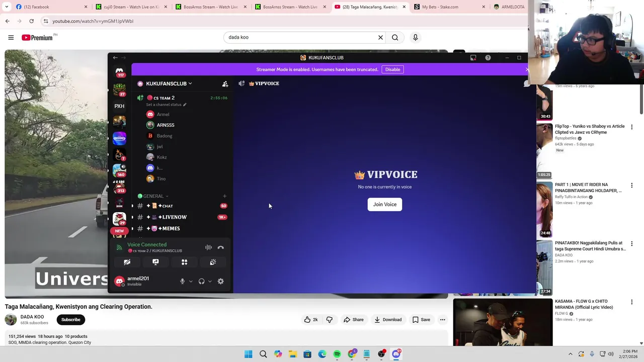Open the PXH server in Discord sidebar
The image size is (644, 362).
tap(119, 106)
